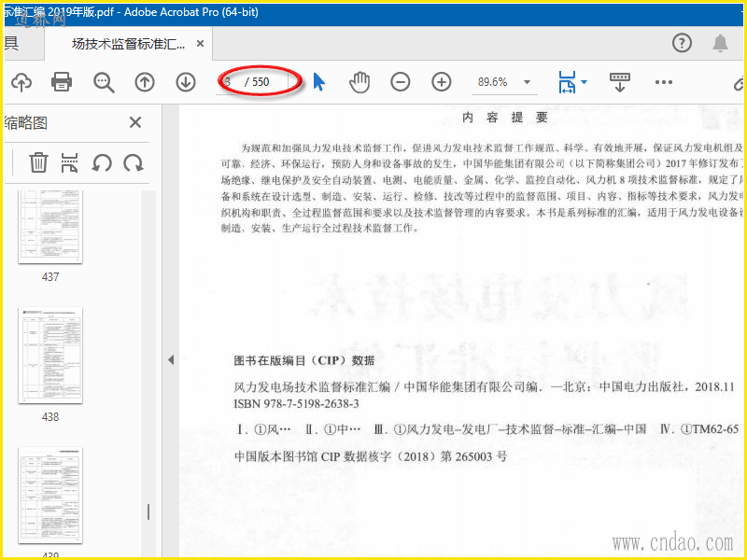Click the 缩略图 panel title
Screen dimensions: 747x560
click(26, 123)
